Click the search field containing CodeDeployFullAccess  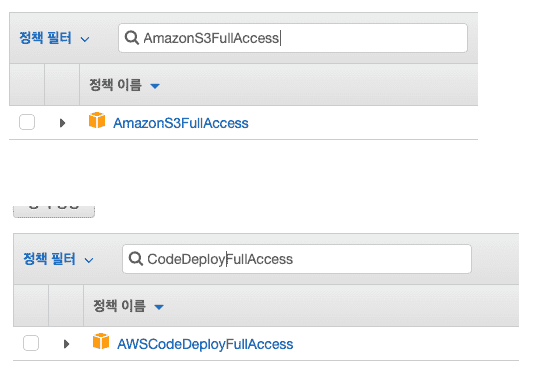coord(297,259)
